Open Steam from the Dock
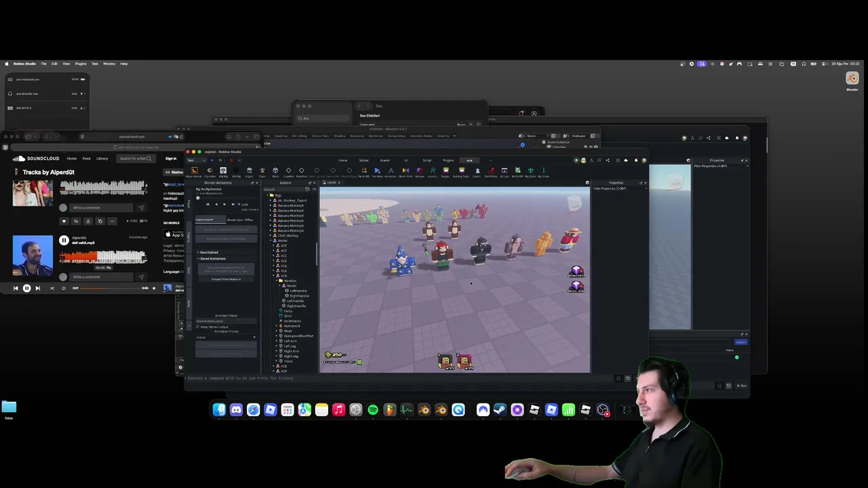 coord(500,409)
